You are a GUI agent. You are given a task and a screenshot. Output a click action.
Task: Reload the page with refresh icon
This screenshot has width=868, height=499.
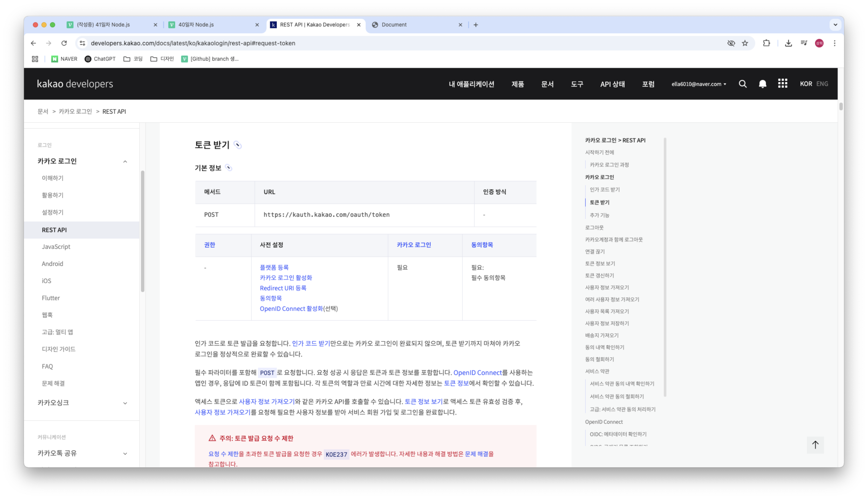[x=64, y=43]
